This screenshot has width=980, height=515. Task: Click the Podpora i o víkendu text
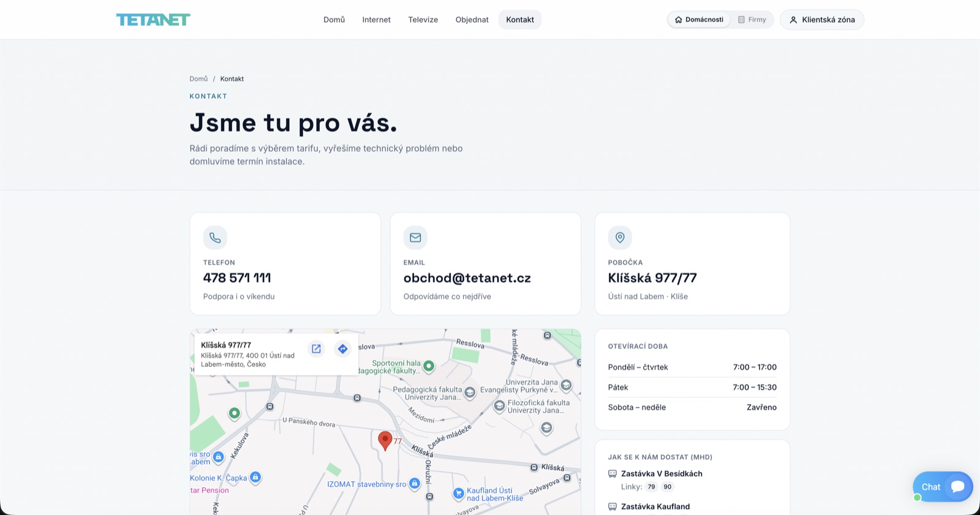pyautogui.click(x=239, y=296)
